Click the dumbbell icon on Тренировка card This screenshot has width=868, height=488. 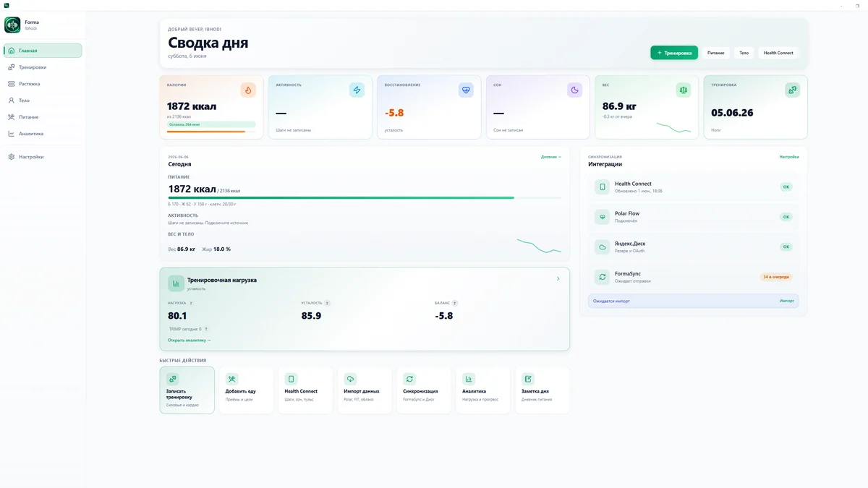(793, 90)
